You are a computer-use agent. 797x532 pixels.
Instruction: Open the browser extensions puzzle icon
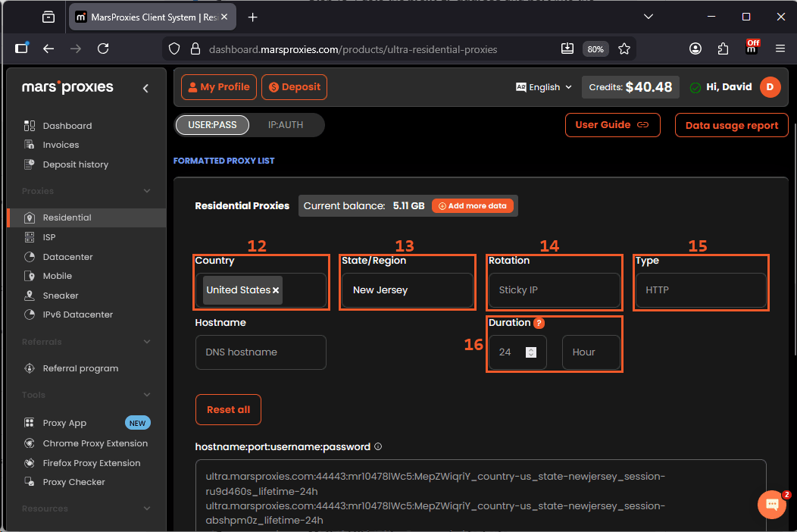pyautogui.click(x=723, y=49)
